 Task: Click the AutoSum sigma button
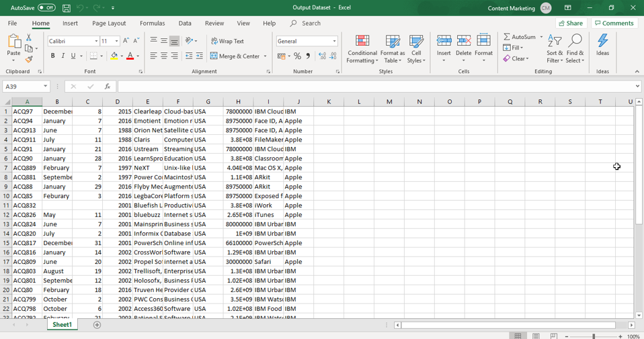point(520,37)
